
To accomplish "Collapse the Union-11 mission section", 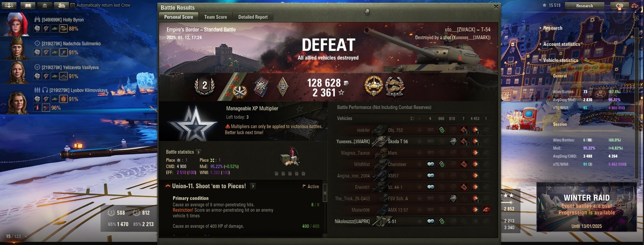I will pyautogui.click(x=168, y=186).
